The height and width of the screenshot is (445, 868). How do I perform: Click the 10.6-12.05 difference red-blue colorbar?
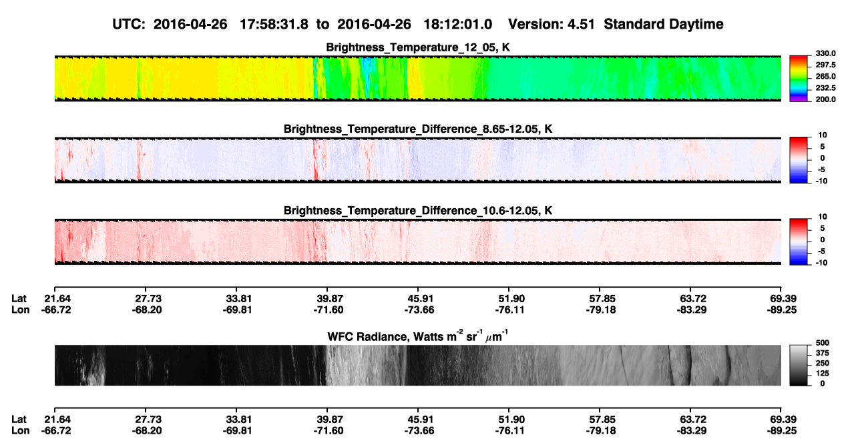click(x=799, y=242)
